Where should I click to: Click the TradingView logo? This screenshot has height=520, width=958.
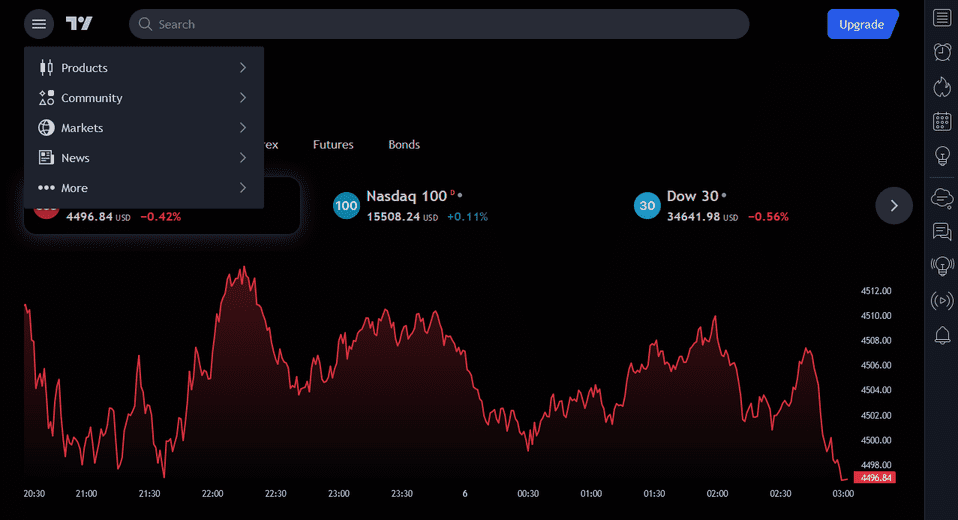click(80, 24)
